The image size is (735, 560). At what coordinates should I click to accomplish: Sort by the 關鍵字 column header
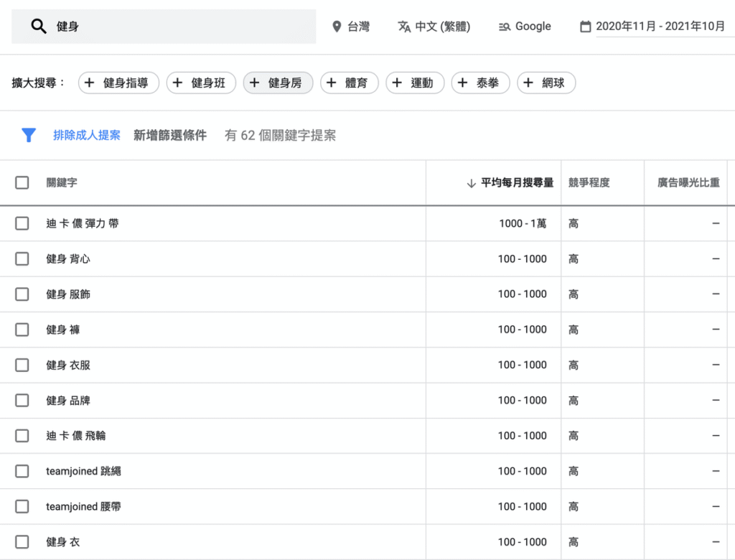coord(62,182)
